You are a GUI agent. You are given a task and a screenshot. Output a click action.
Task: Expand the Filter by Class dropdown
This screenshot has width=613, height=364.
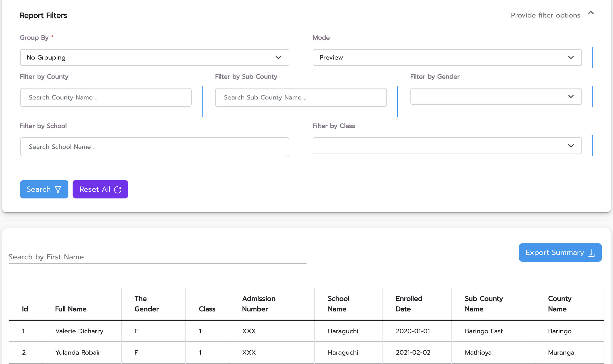point(447,146)
